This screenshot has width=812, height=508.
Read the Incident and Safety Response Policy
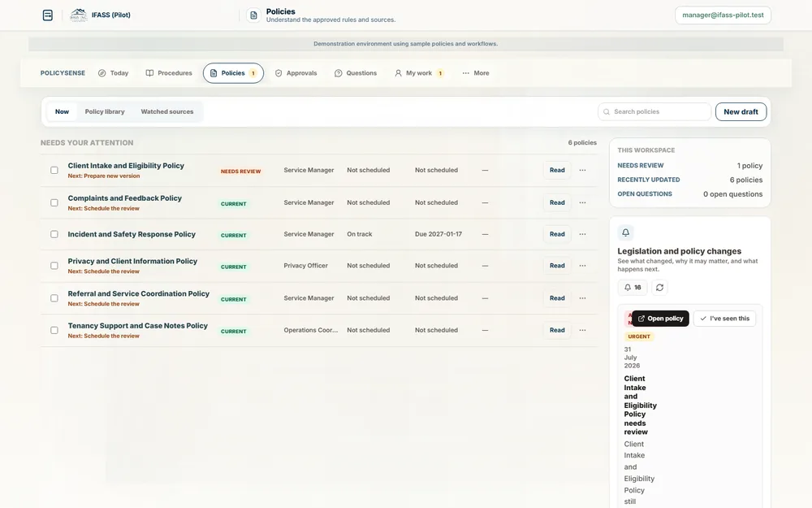coord(557,234)
